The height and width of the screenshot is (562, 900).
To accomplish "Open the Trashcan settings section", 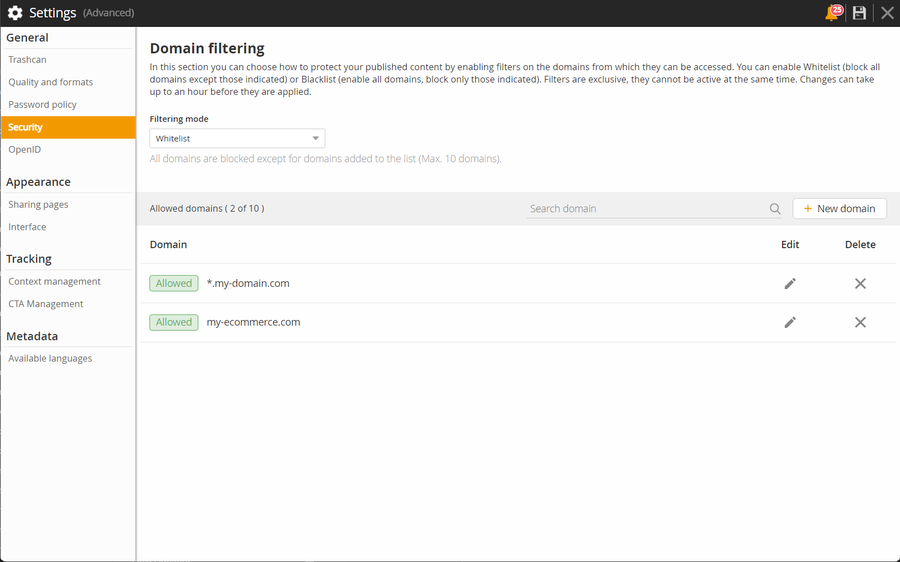I will click(x=28, y=60).
